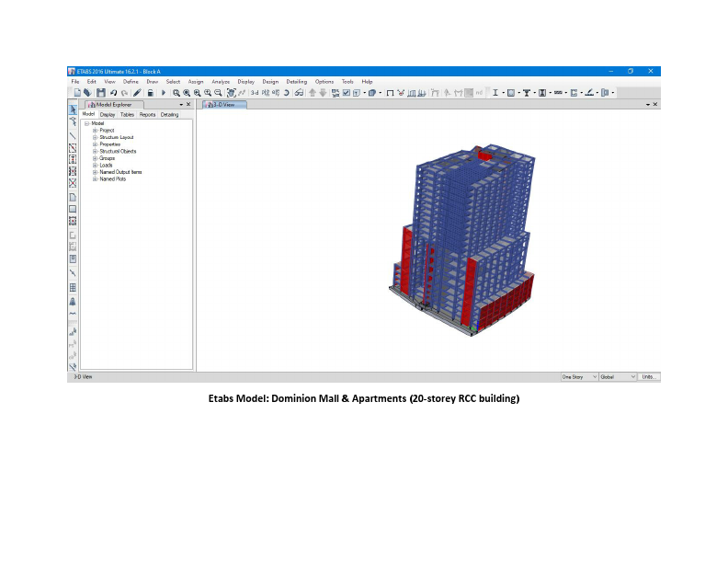Click the Units... button
728x563 pixels.
(x=649, y=377)
